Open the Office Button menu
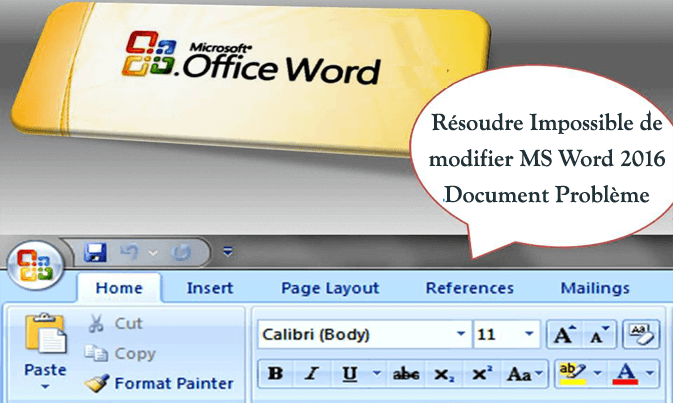Viewport: 673px width, 403px height. (x=35, y=266)
